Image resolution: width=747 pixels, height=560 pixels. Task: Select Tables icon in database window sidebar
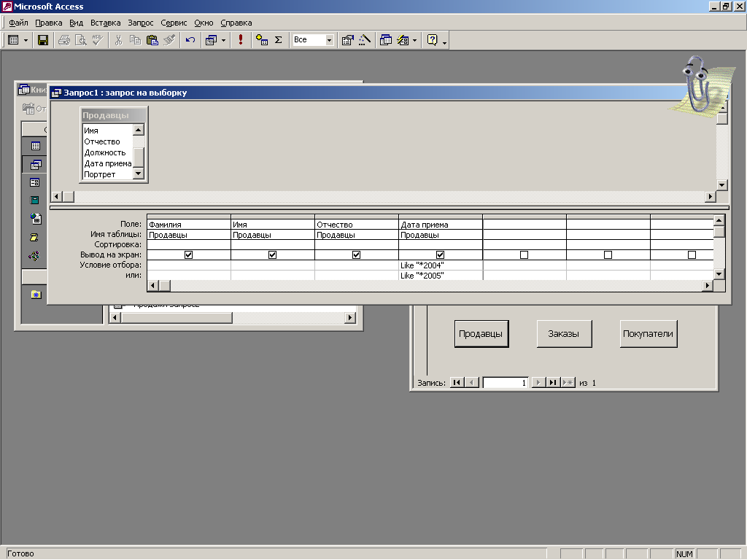[x=35, y=146]
